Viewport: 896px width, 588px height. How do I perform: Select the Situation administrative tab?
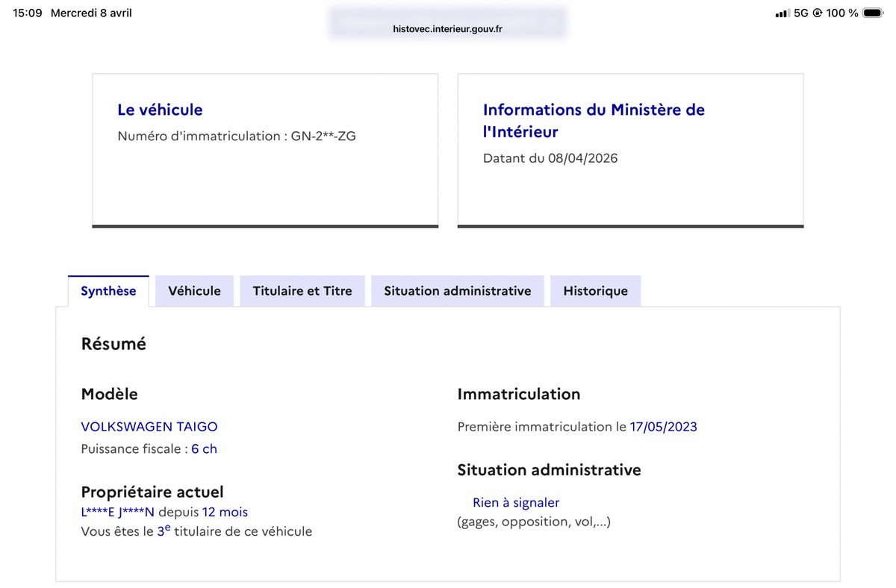[x=458, y=291]
